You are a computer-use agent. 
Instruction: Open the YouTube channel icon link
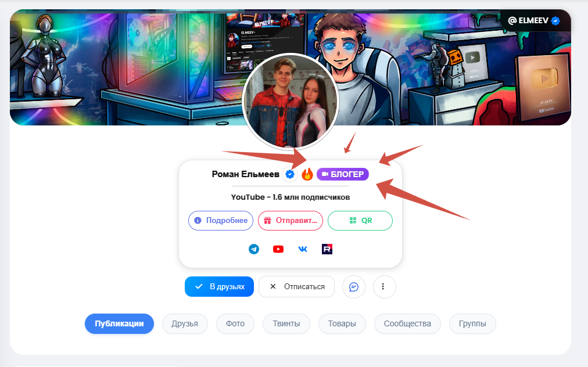click(x=278, y=249)
